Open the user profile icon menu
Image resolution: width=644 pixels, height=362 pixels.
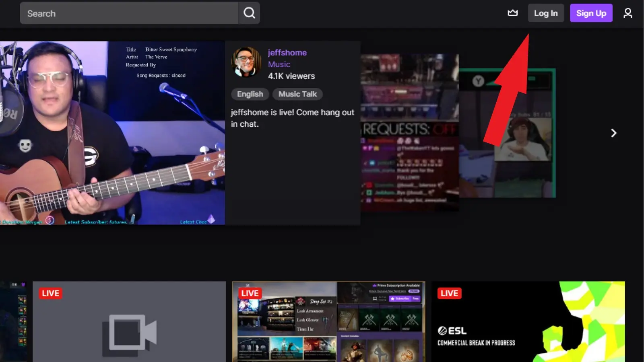click(x=627, y=13)
